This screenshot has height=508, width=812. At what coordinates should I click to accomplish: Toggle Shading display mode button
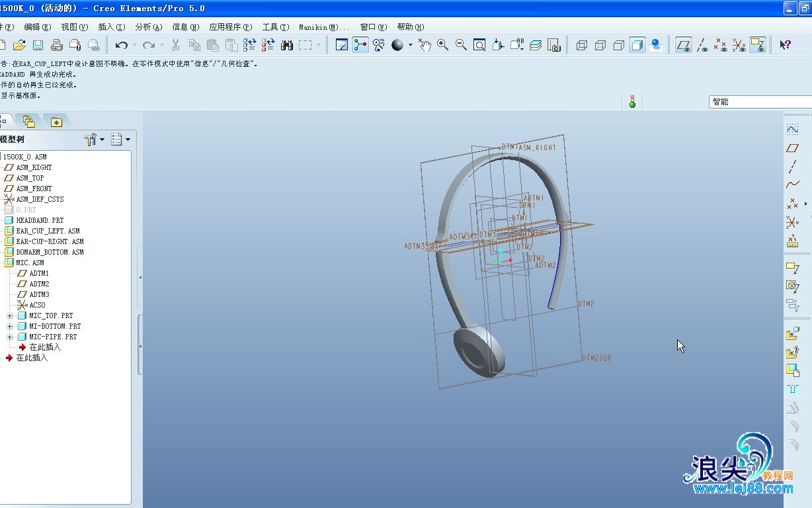(637, 45)
